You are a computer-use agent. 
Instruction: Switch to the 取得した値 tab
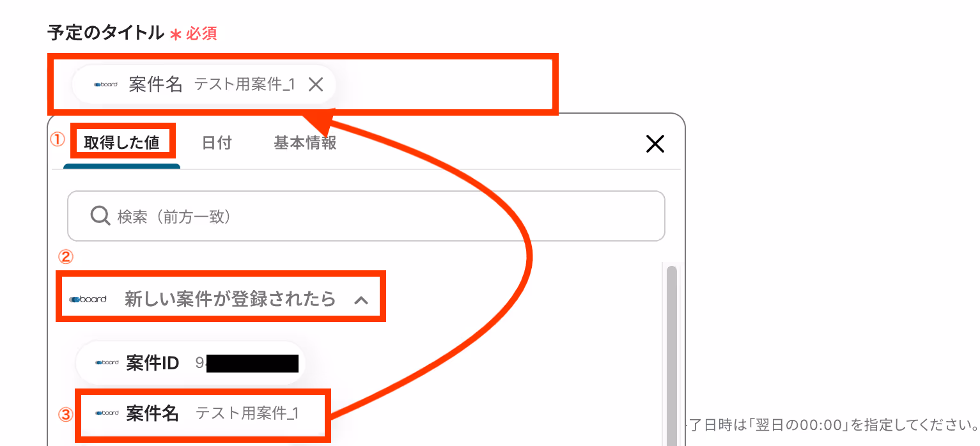pos(121,142)
